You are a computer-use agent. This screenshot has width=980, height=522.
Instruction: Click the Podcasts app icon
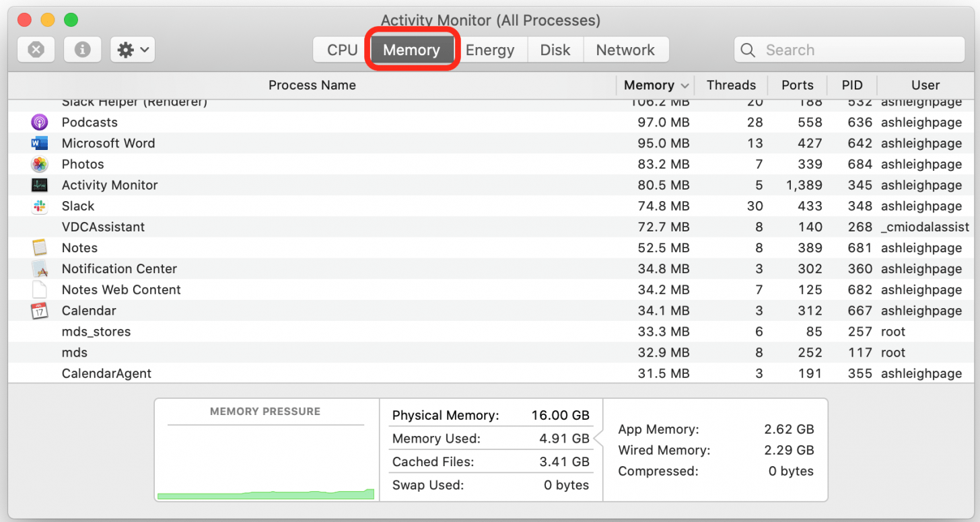click(x=39, y=122)
